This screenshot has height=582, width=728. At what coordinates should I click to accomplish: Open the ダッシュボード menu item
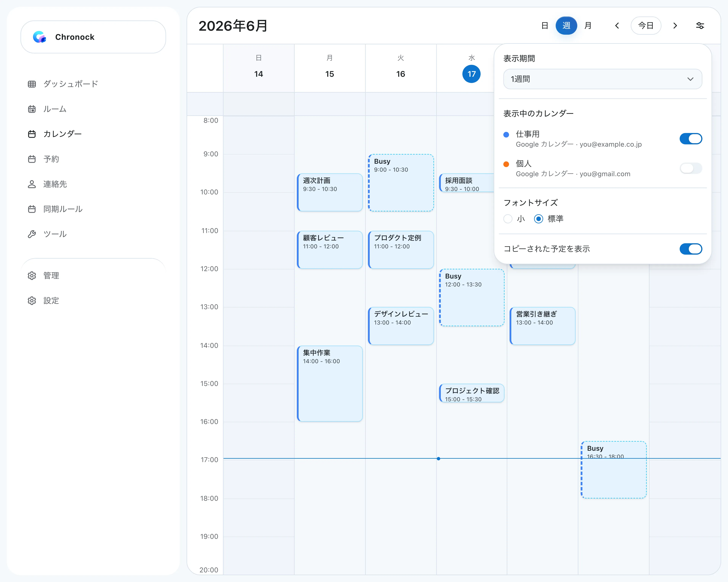[x=93, y=84]
